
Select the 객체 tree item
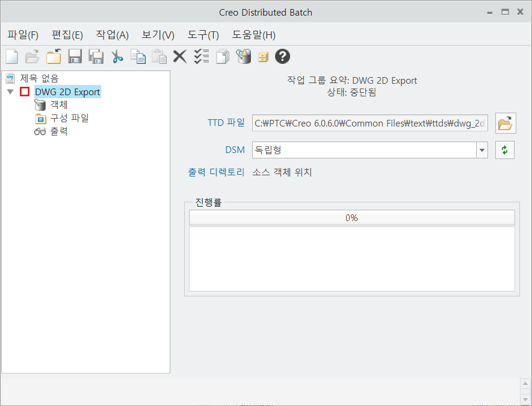coord(59,105)
